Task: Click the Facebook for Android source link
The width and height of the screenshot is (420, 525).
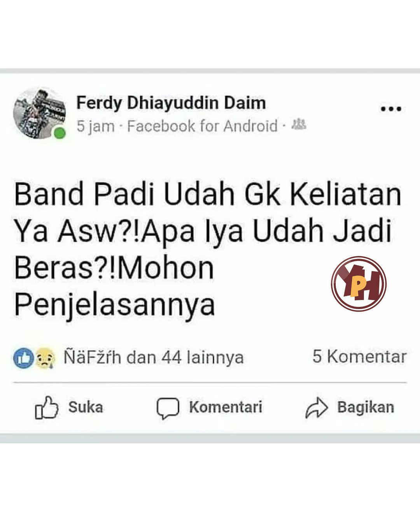Action: click(x=202, y=126)
